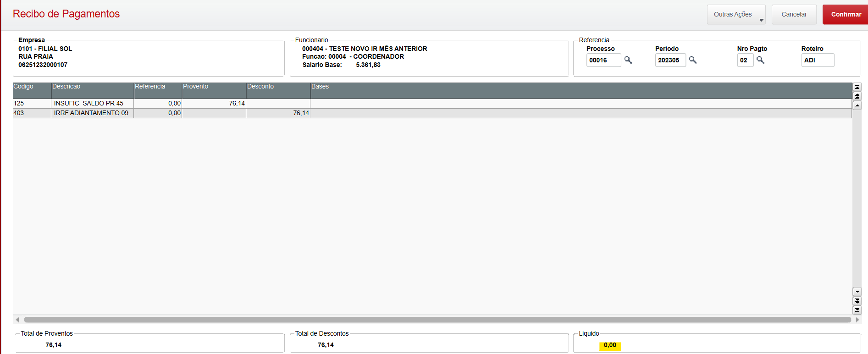Image resolution: width=868 pixels, height=354 pixels.
Task: Click the CNPJ number 06251232000107
Action: [x=43, y=65]
